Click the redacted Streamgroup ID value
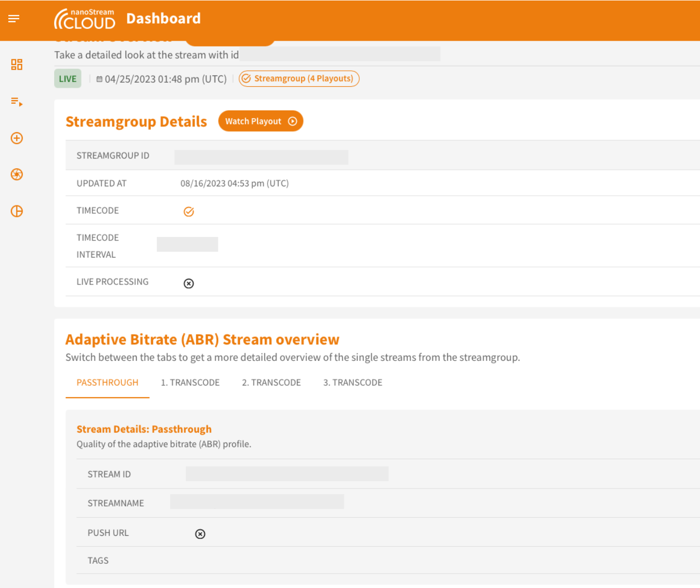 point(261,157)
